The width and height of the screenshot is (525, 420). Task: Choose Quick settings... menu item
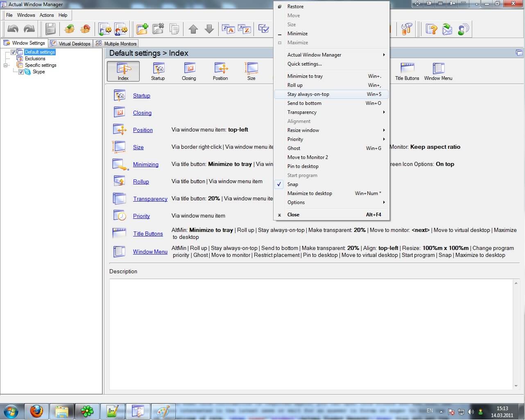331,64
